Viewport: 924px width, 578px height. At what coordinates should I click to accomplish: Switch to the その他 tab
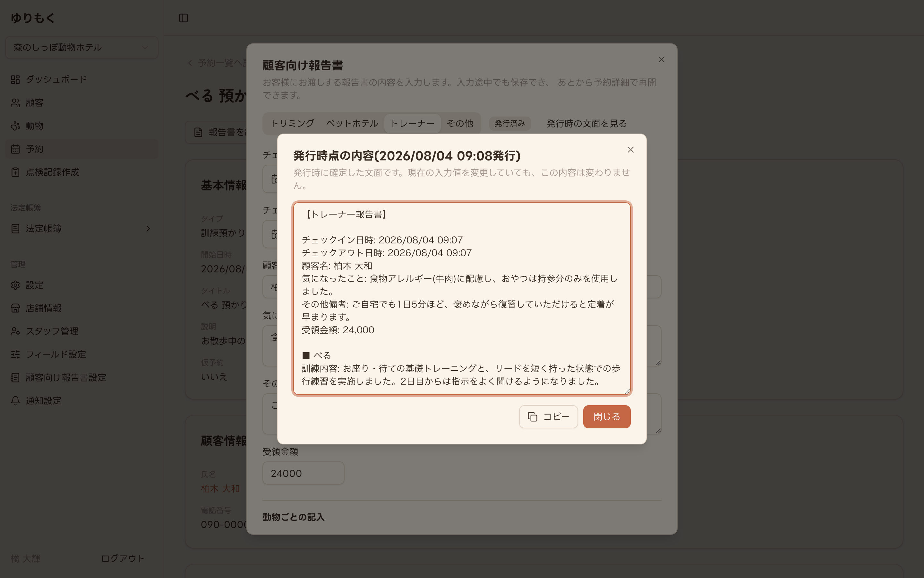click(460, 124)
